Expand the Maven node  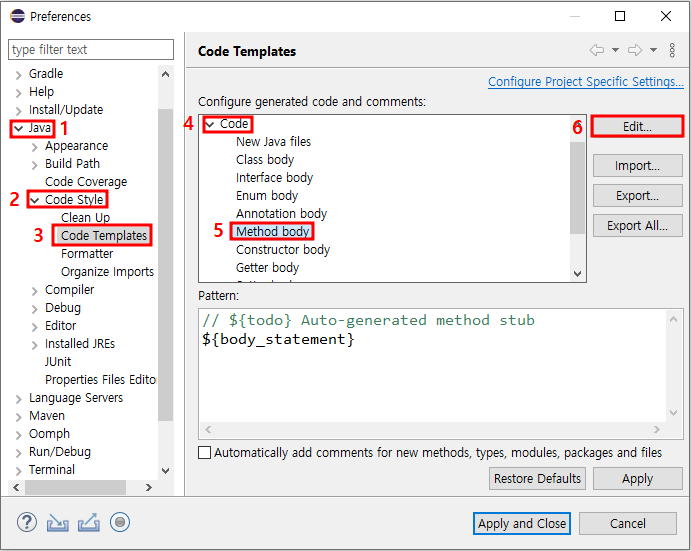[19, 417]
